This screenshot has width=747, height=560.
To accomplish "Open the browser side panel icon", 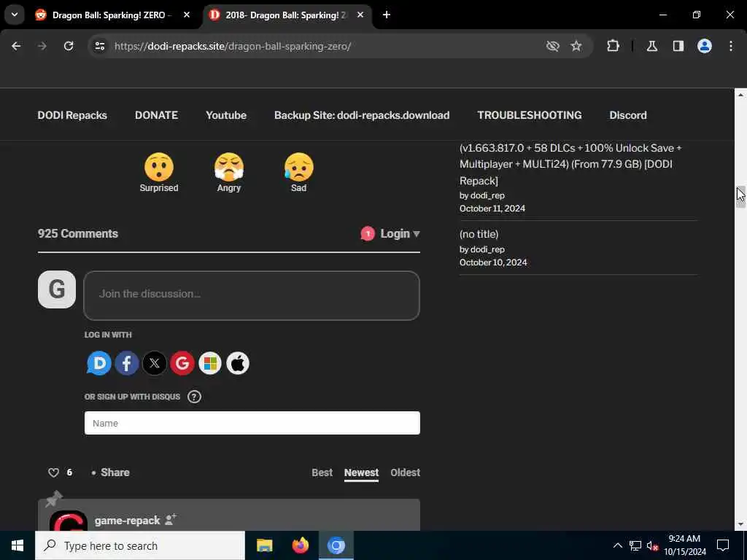I will [x=678, y=46].
